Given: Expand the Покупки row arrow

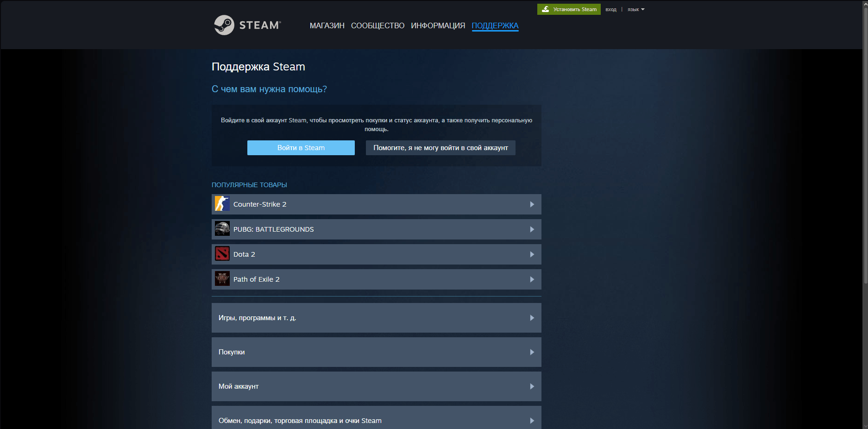Looking at the screenshot, I should [532, 352].
